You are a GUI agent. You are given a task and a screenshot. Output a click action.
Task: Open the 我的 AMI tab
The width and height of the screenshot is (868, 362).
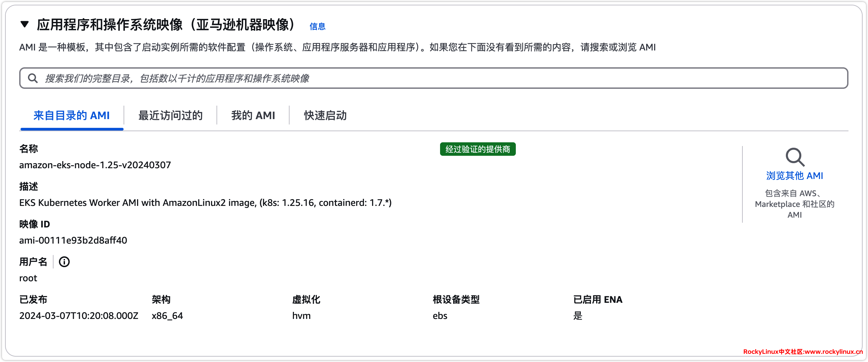click(x=253, y=115)
